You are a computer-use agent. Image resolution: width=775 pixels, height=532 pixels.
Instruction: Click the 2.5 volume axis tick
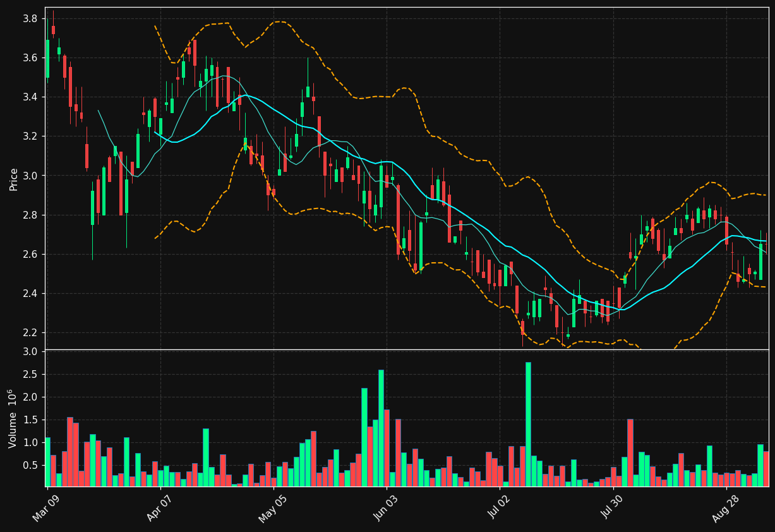coord(32,375)
